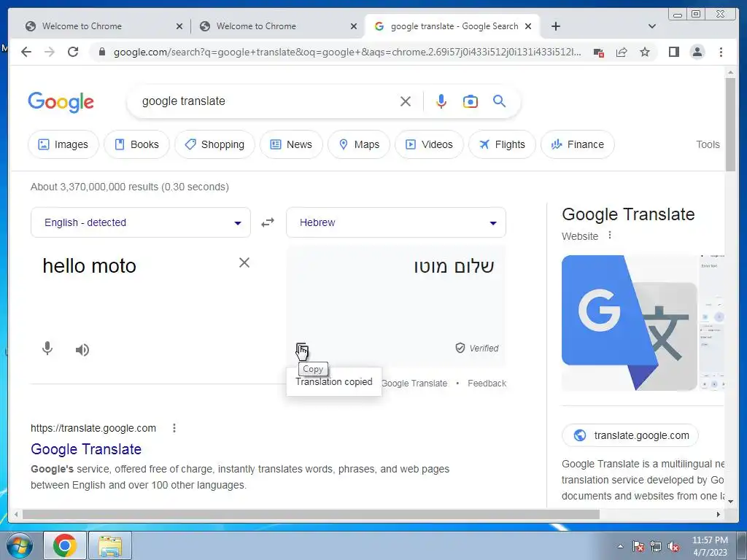Close the google translate search tab

(528, 26)
